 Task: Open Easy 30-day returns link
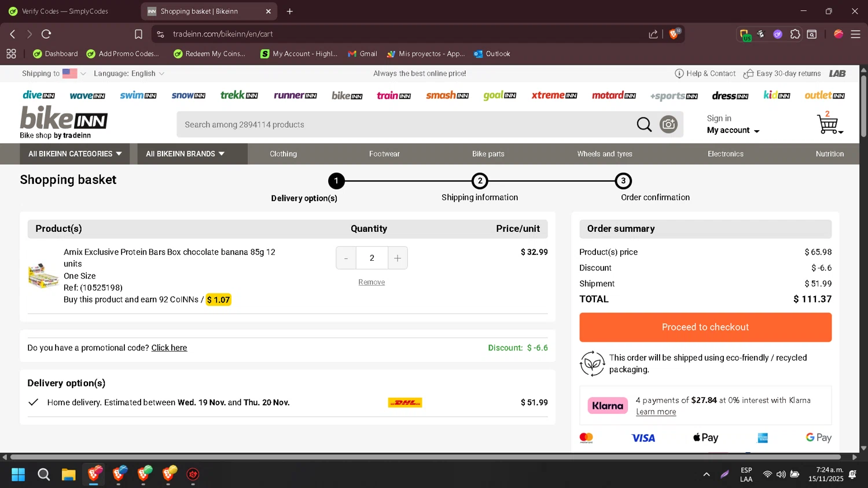coord(782,73)
